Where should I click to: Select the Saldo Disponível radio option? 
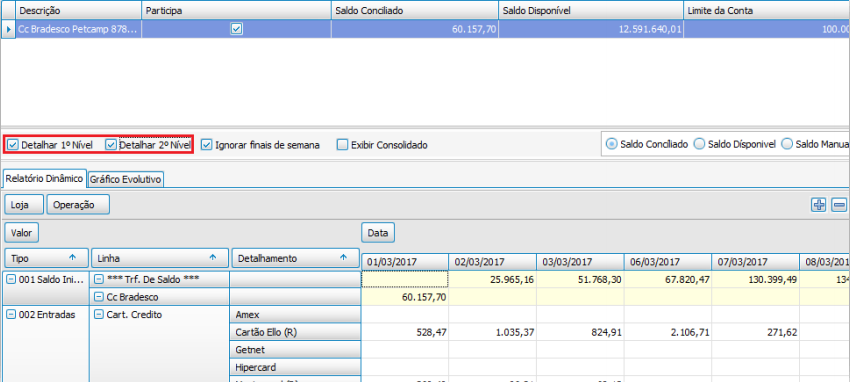coord(699,144)
